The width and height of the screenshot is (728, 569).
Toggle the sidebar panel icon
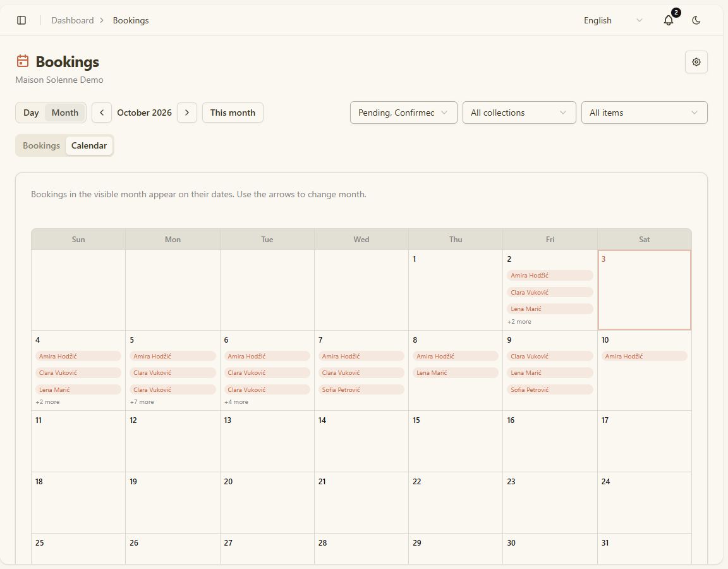[21, 20]
